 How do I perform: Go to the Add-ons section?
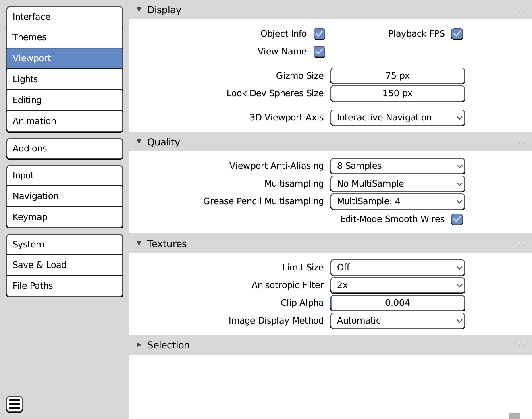coord(64,149)
